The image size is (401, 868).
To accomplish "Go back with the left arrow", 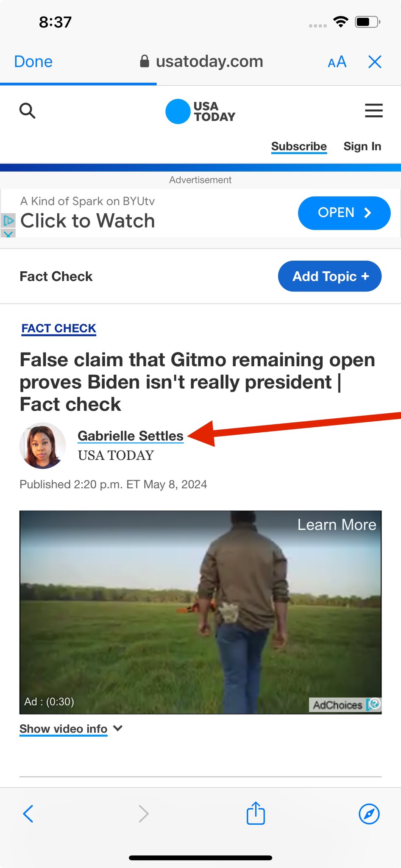I will pos(28,814).
